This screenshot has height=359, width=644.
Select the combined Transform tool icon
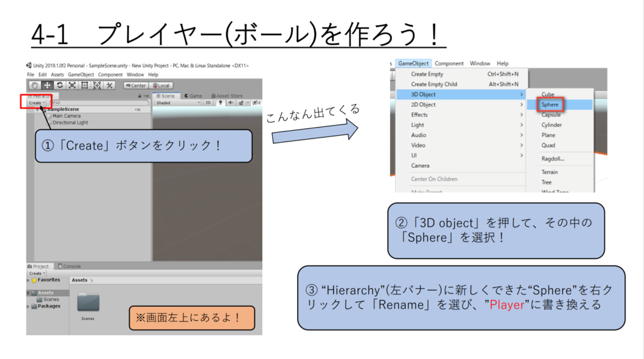pyautogui.click(x=97, y=86)
